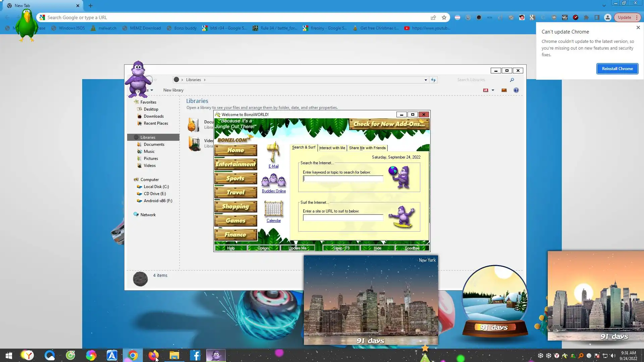Click the refresh button beside Libraries path
644x362 pixels.
[x=433, y=80]
